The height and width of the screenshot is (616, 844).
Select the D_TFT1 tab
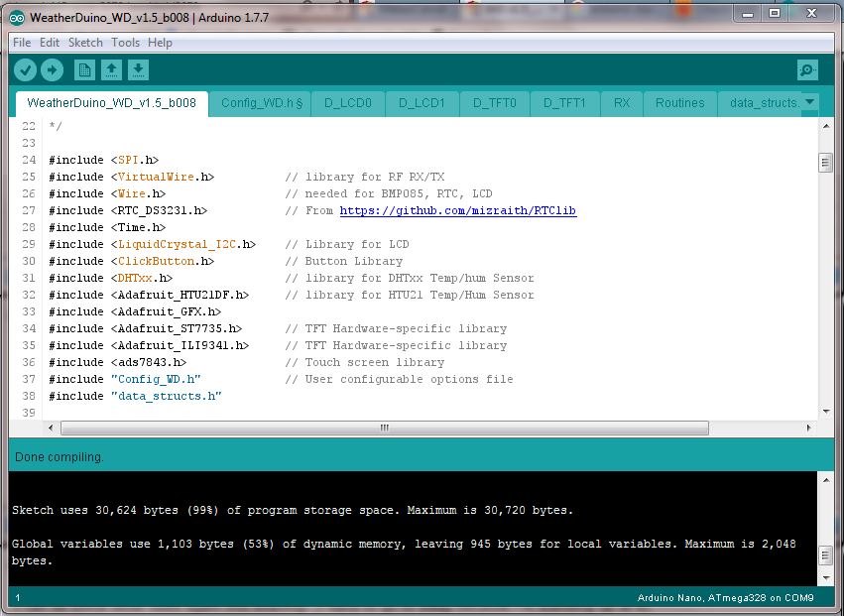pyautogui.click(x=564, y=103)
